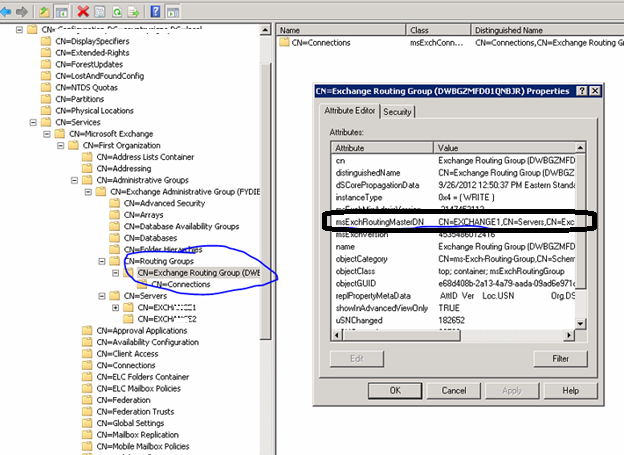This screenshot has width=624, height=455.
Task: Collapse the CN=First Organization node
Action: [60, 145]
